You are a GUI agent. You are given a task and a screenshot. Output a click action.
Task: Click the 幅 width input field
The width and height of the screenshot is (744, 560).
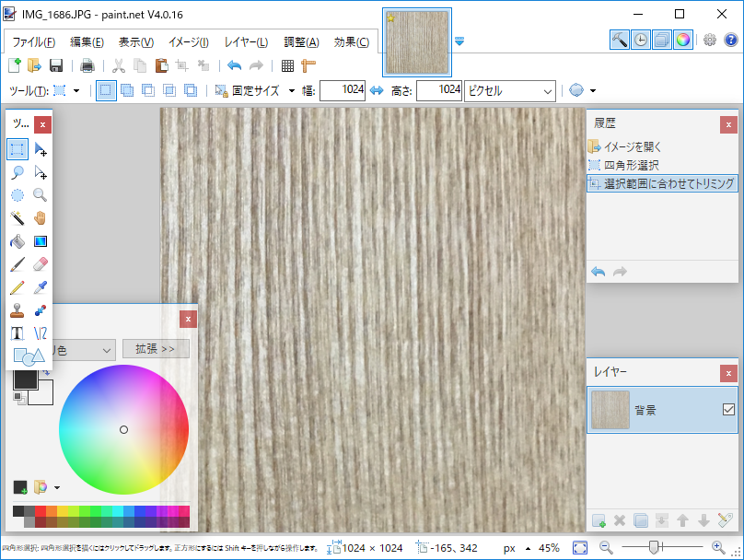(343, 90)
